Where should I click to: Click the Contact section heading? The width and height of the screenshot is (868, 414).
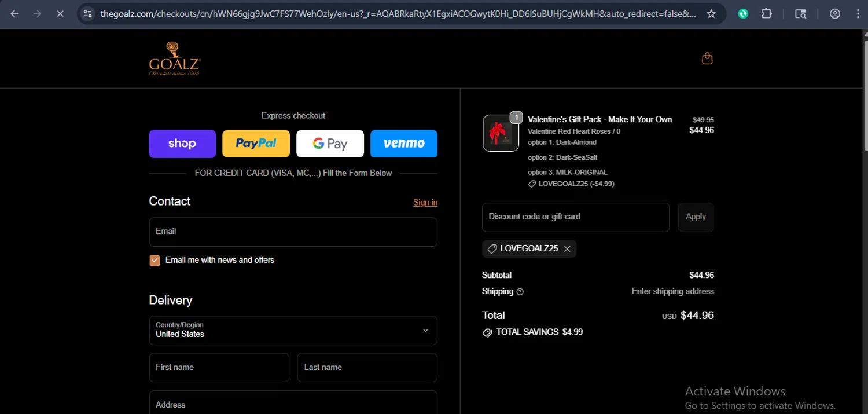(170, 201)
